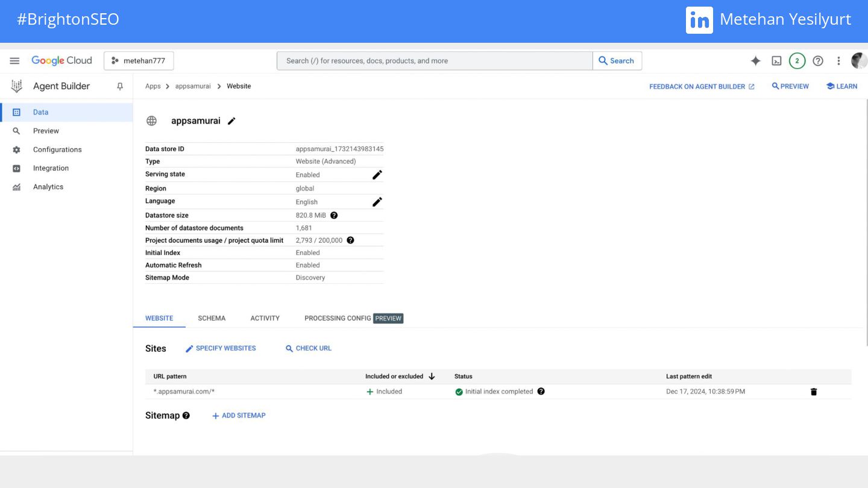Click the Learn button
This screenshot has width=868, height=488.
pos(841,86)
